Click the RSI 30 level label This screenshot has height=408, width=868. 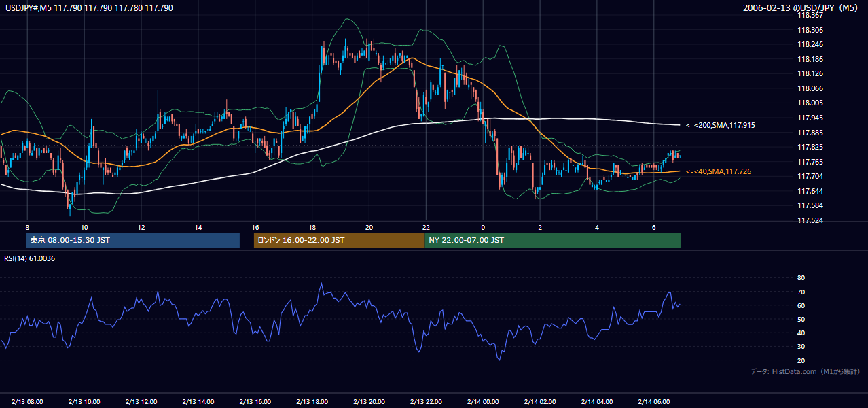coord(801,347)
